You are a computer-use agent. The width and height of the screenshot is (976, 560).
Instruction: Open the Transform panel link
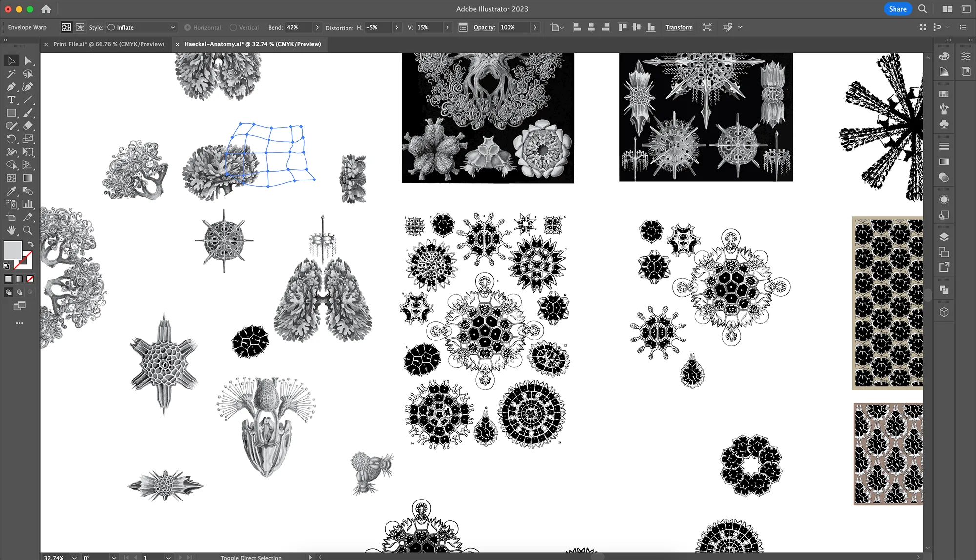[x=679, y=28]
